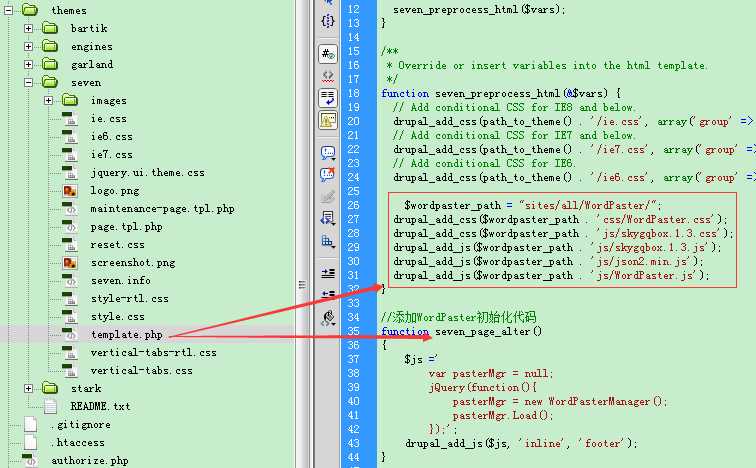Viewport: 756px width, 468px height.
Task: Collapse the seven folder
Action: 28,82
